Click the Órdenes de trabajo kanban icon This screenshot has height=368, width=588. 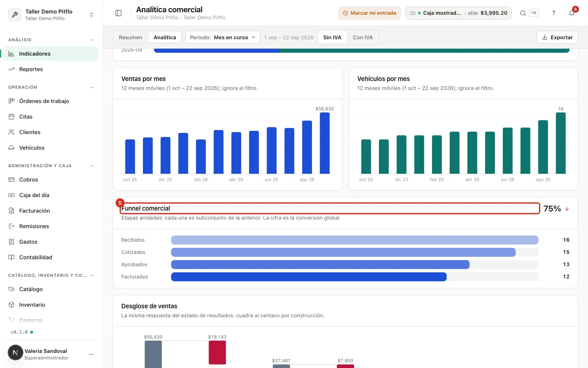[x=11, y=101]
